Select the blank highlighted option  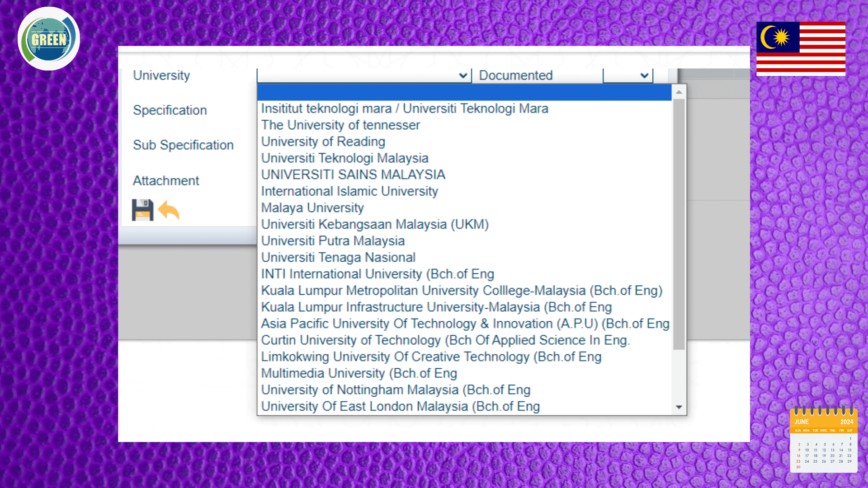tap(464, 92)
